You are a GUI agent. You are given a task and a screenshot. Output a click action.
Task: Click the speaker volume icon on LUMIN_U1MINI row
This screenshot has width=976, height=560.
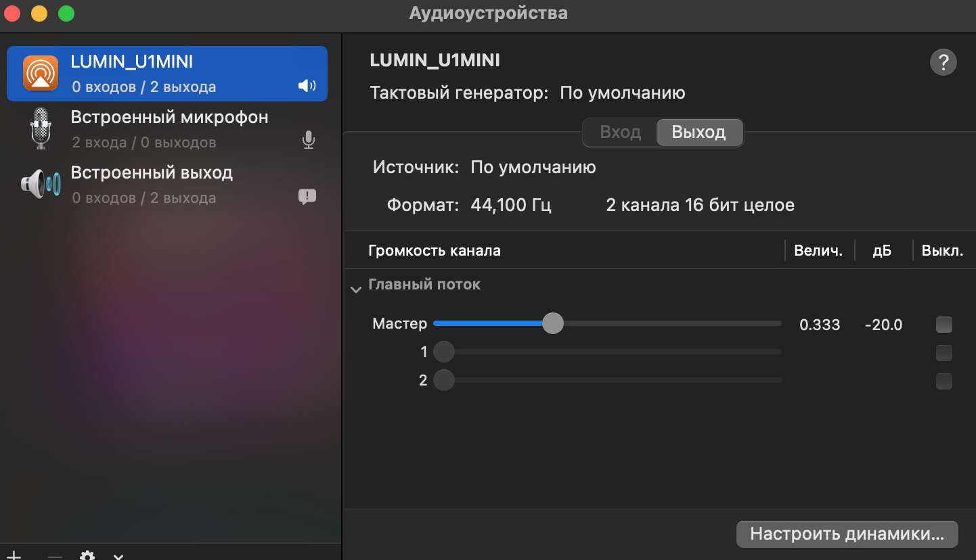click(307, 86)
